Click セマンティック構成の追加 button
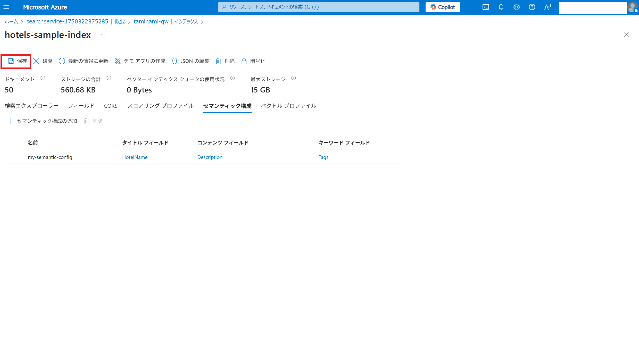The width and height of the screenshot is (639, 364). pyautogui.click(x=43, y=121)
